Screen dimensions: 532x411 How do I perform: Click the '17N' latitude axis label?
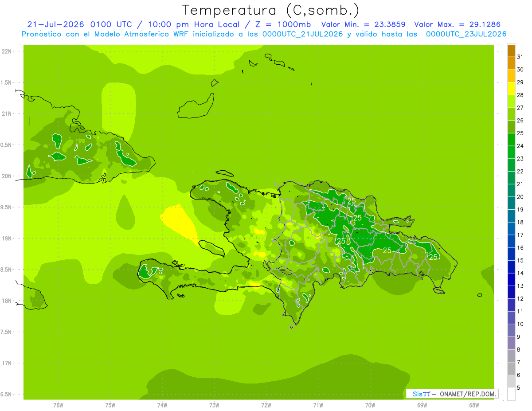[x=7, y=363]
